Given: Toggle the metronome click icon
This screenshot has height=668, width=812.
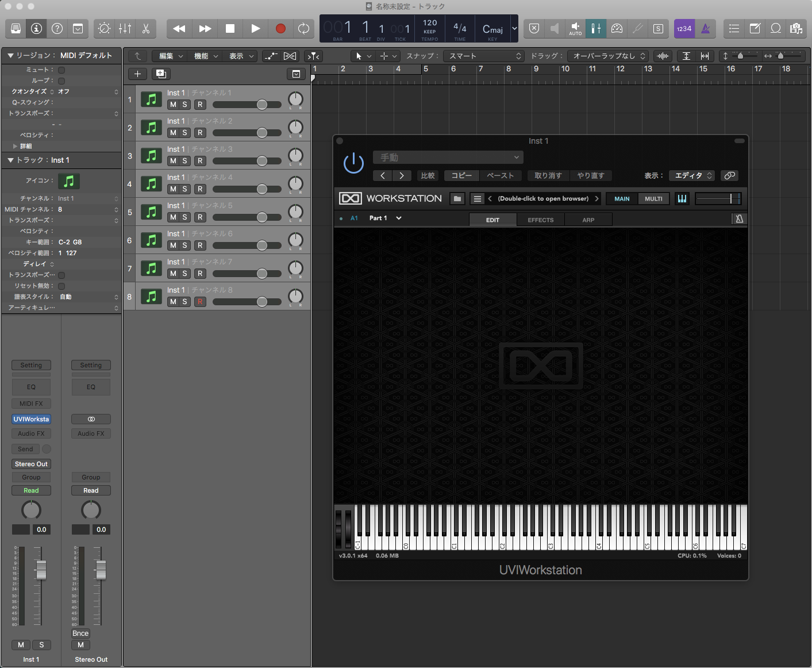Looking at the screenshot, I should click(706, 29).
